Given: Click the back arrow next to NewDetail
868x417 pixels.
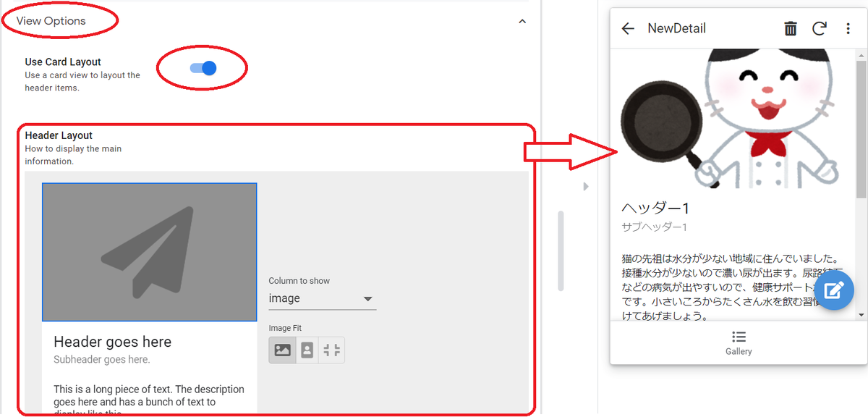Looking at the screenshot, I should (628, 28).
